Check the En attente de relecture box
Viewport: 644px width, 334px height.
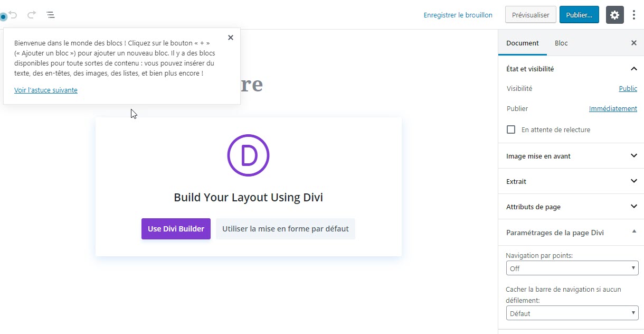[x=511, y=129]
